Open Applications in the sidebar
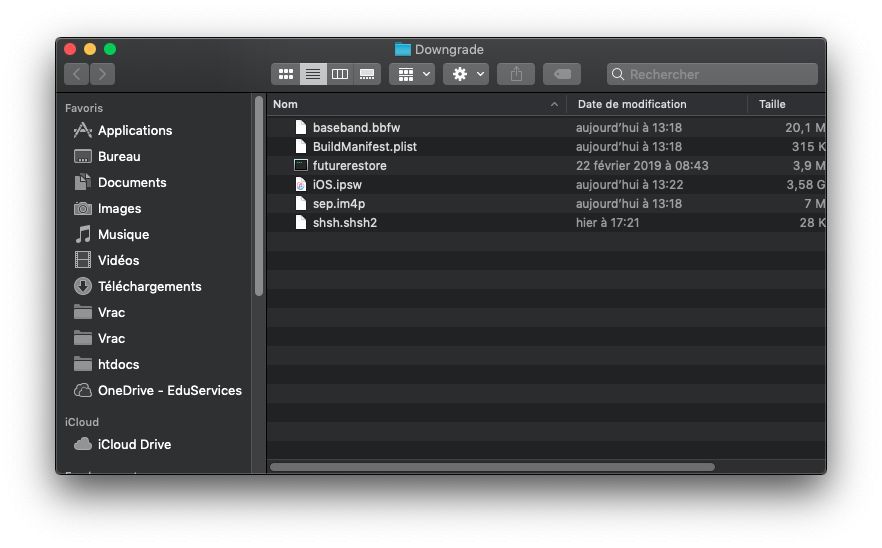The width and height of the screenshot is (882, 548). click(x=135, y=131)
